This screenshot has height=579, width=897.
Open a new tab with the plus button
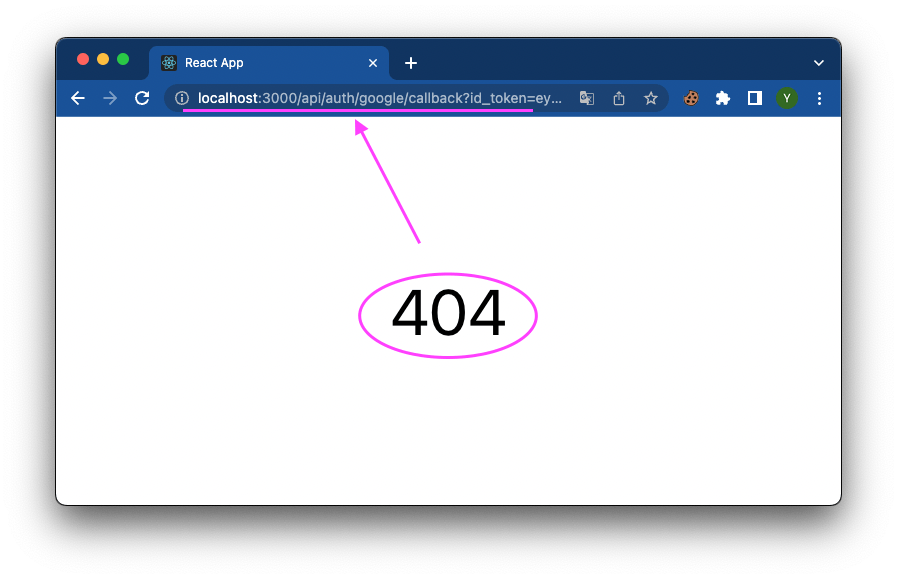click(x=410, y=63)
